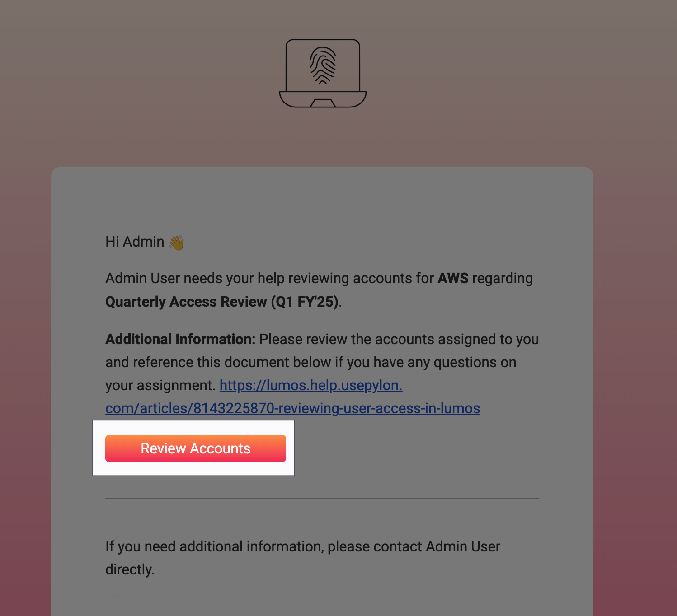Click the fingerprint symbol inside the laptop

click(323, 65)
